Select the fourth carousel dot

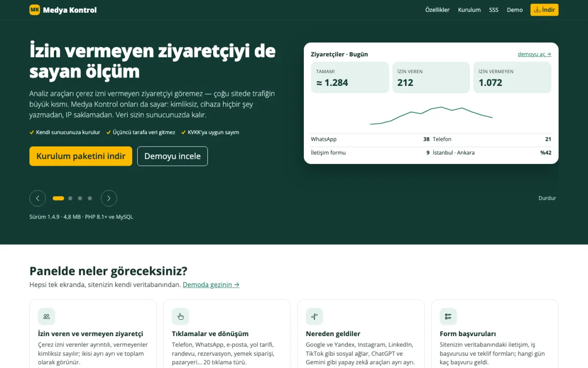tap(90, 198)
